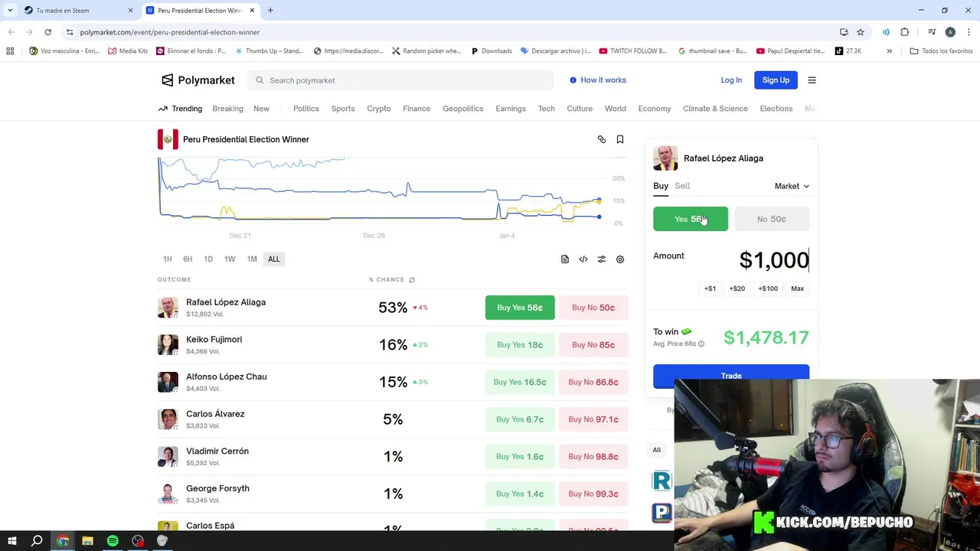The image size is (980, 551).
Task: Click the Rafael López Aliaga outcome row name
Action: (x=226, y=302)
